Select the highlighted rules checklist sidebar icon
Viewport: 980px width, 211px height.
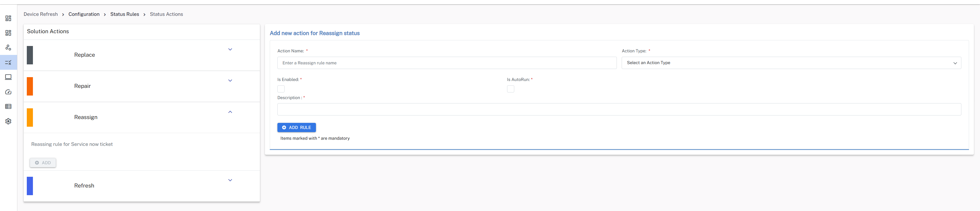8,63
